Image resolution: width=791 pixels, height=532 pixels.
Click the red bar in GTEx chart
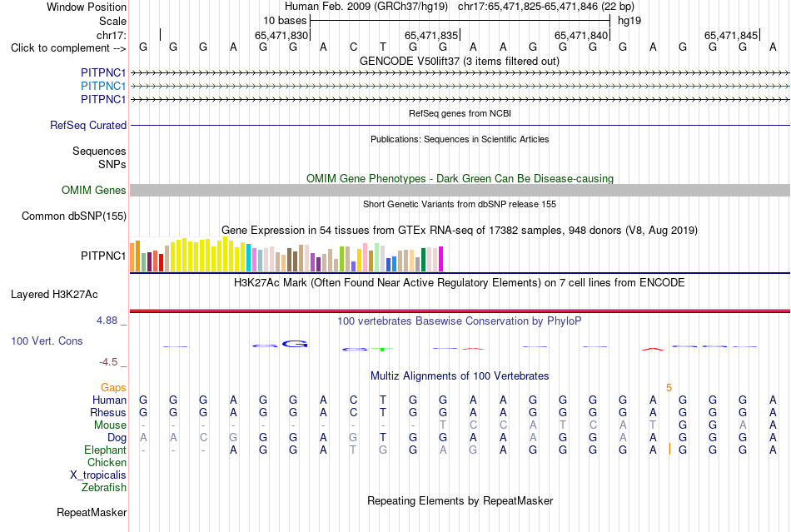point(161,263)
